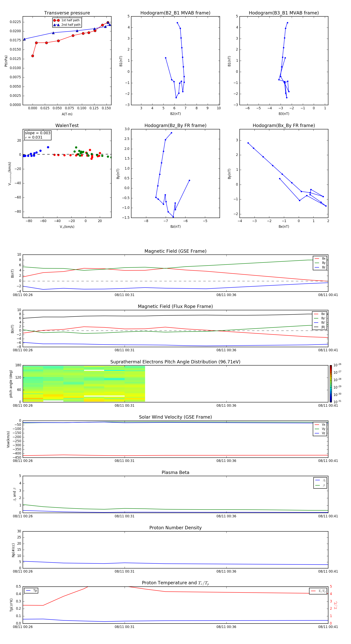Image resolution: width=351 pixels, height=644 pixels.
Task: Click the 'Proton Number Density' title
Action: [175, 528]
